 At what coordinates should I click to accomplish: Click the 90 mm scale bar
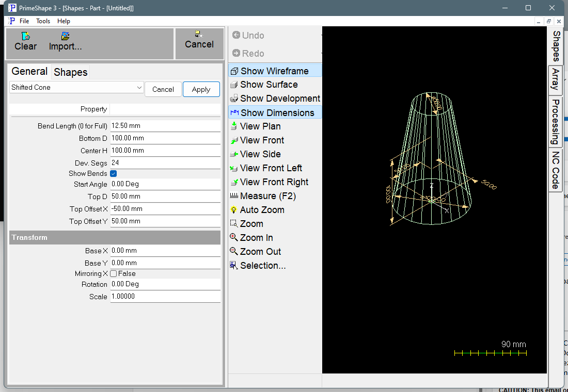[491, 353]
